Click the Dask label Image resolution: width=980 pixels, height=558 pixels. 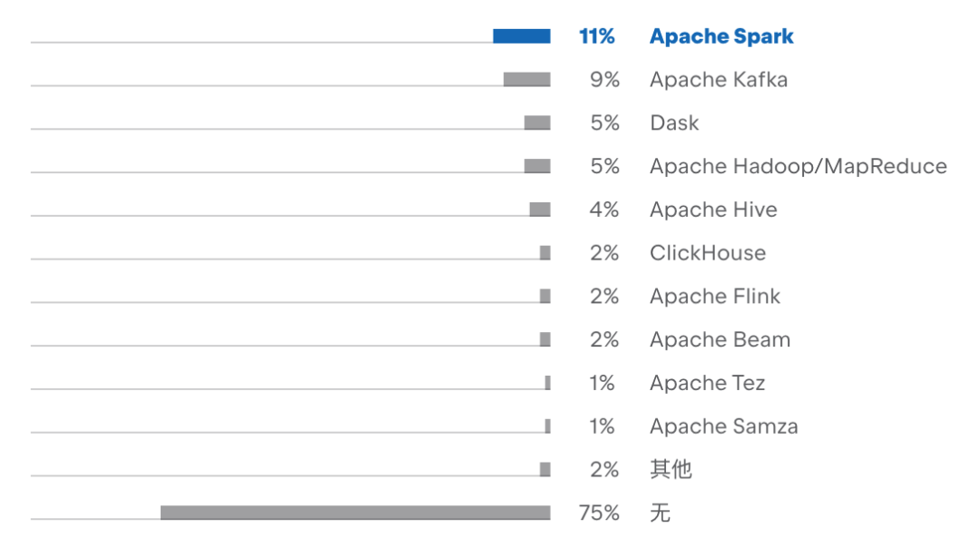[673, 123]
